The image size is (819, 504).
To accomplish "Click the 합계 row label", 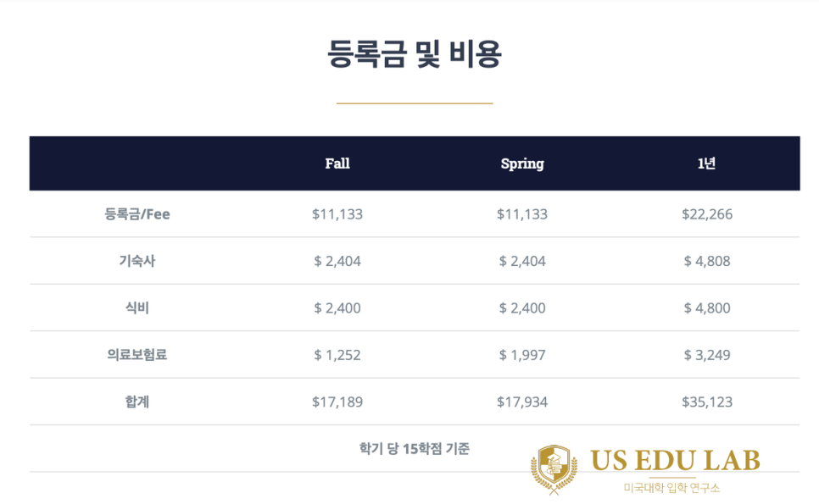I will 137,402.
